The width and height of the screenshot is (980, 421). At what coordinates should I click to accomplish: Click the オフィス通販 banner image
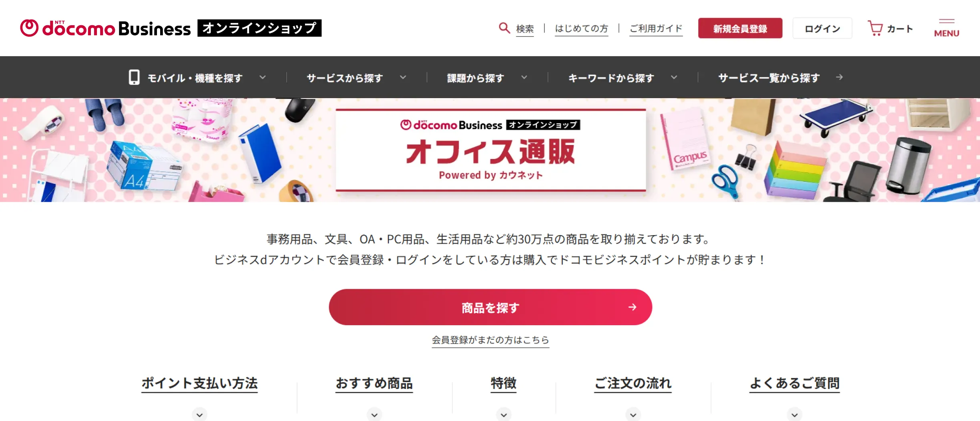point(490,150)
